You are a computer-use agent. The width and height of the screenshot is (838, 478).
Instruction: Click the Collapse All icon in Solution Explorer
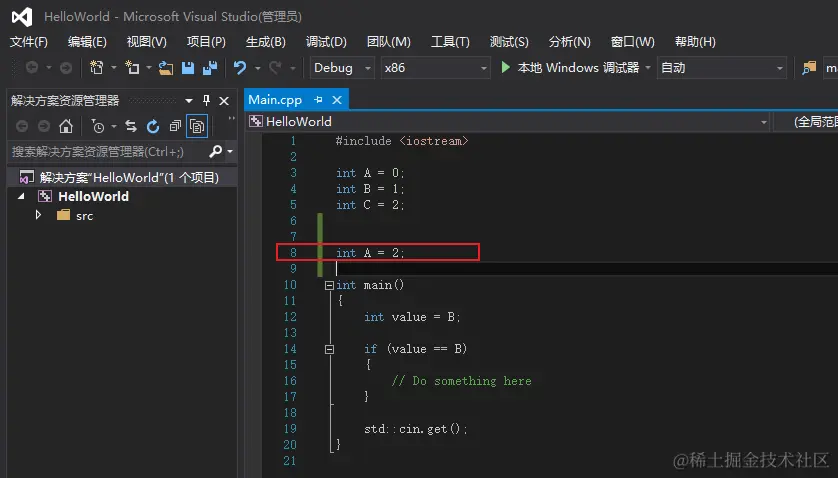pyautogui.click(x=175, y=126)
